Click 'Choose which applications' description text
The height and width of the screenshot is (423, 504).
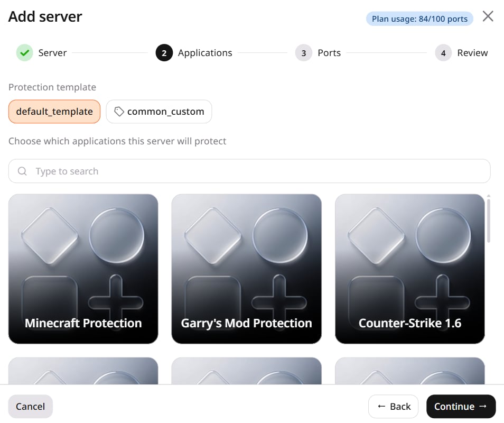[x=117, y=141]
